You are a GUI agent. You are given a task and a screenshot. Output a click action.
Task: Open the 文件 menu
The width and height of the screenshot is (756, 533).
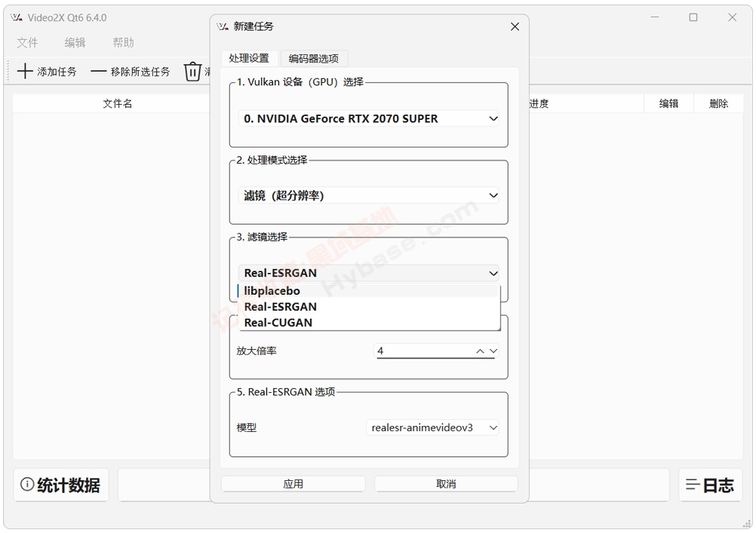pos(27,42)
